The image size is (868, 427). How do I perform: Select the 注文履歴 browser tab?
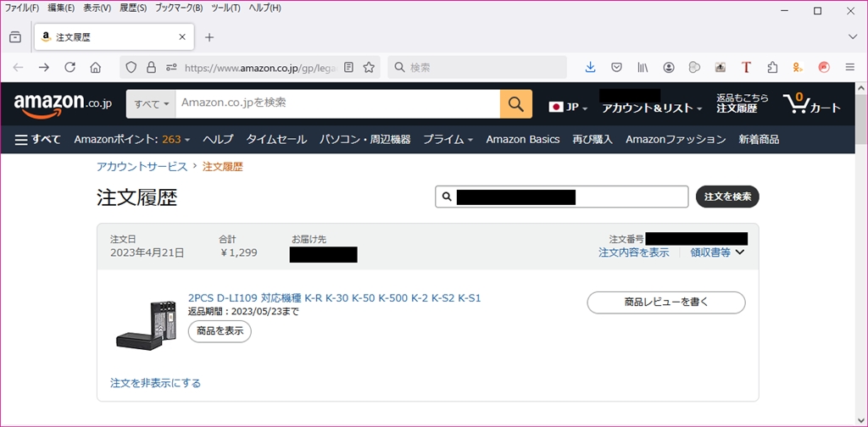coord(114,37)
